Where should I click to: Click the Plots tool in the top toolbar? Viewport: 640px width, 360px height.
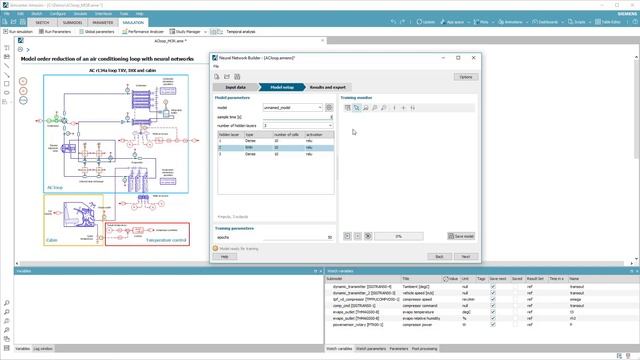click(481, 22)
